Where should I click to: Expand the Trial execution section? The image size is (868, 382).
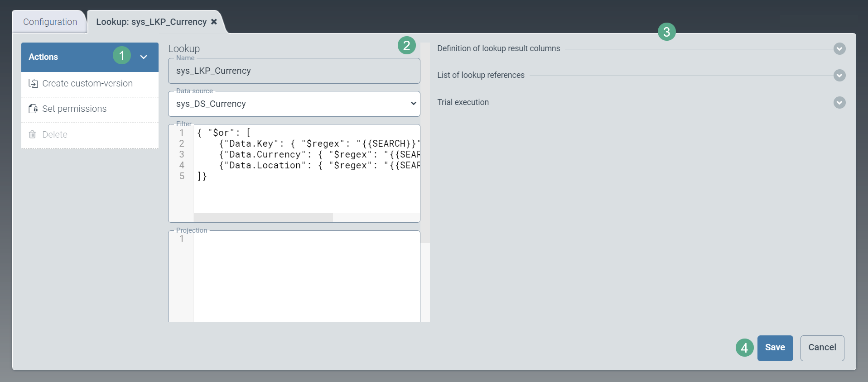coord(839,103)
